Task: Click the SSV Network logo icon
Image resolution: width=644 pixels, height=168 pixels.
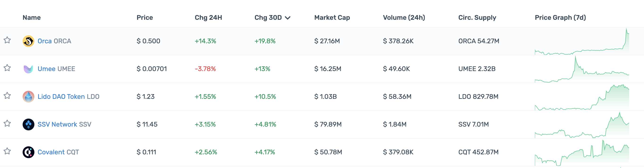Action: pos(28,124)
